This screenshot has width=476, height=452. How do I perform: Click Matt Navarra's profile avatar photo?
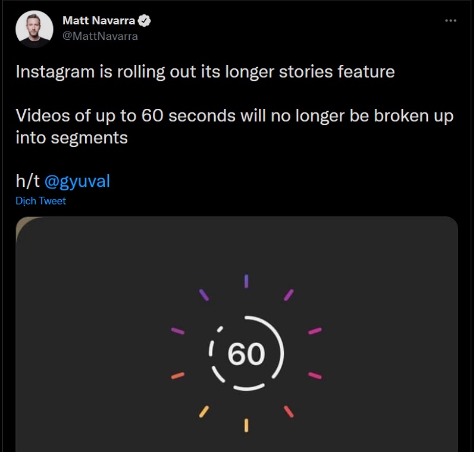click(x=35, y=29)
